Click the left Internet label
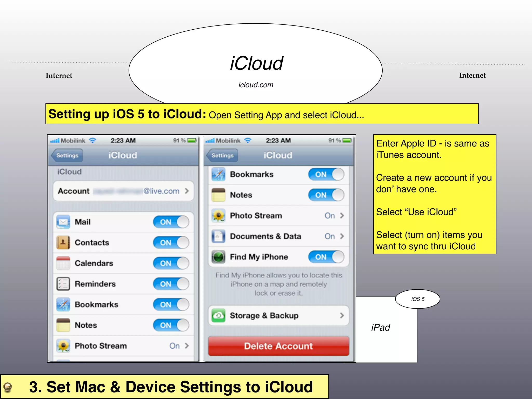The height and width of the screenshot is (399, 532). click(59, 76)
